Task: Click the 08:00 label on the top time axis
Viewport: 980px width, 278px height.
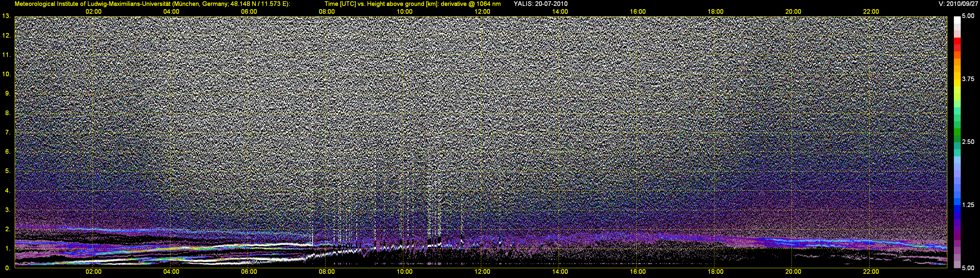Action: point(326,12)
